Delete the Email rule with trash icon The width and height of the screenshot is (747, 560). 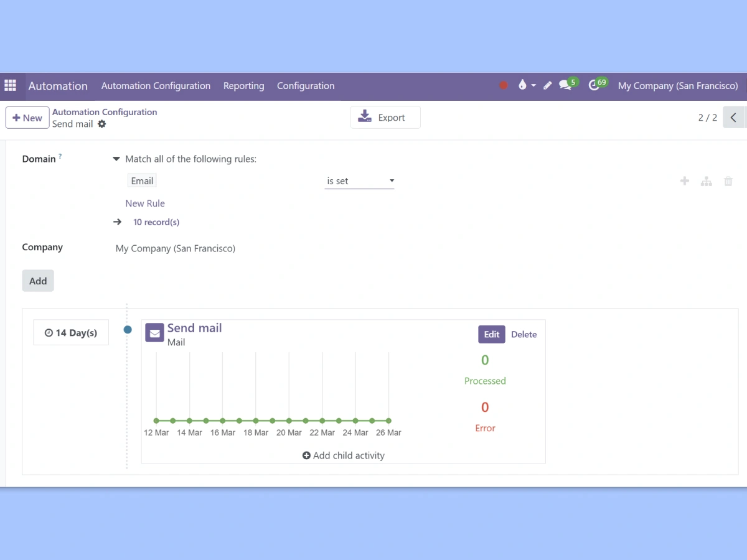coord(728,181)
